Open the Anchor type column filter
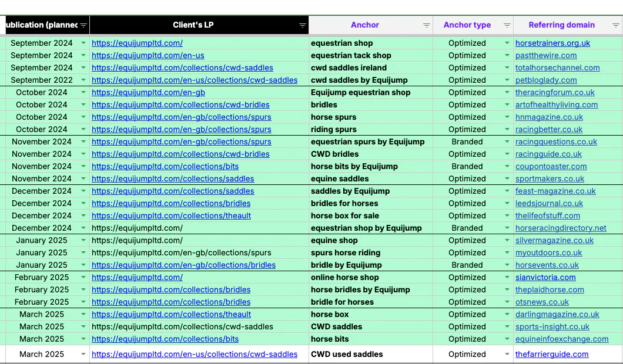This screenshot has width=623, height=364. [507, 25]
